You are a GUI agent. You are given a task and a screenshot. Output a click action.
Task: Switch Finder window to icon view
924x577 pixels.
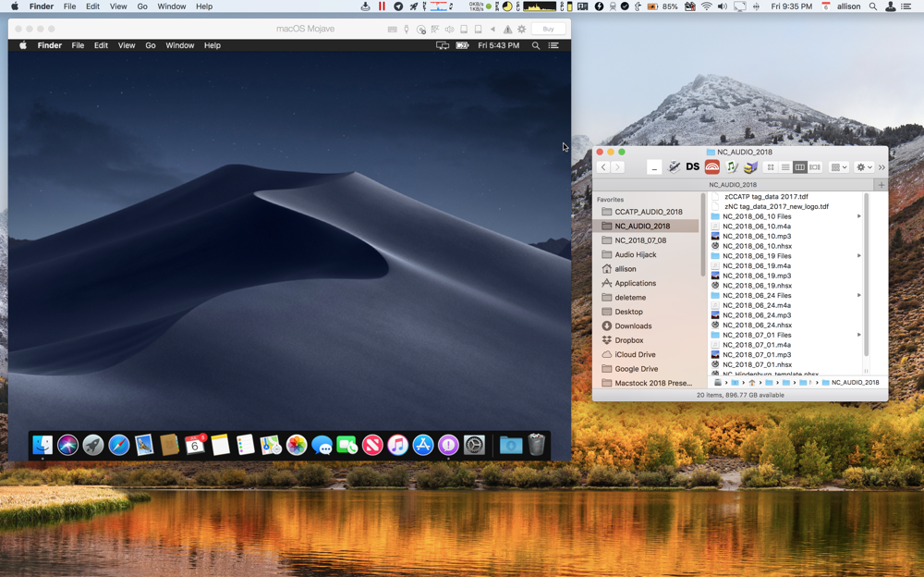click(x=771, y=167)
